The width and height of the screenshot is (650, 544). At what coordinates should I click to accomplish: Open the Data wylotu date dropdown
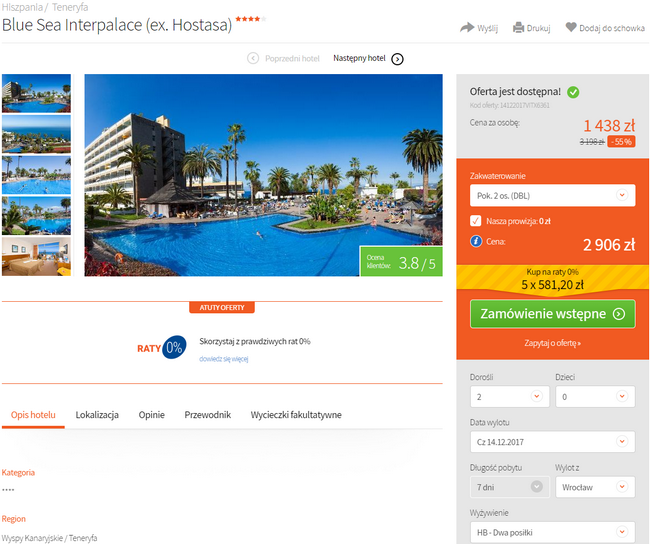click(x=552, y=442)
